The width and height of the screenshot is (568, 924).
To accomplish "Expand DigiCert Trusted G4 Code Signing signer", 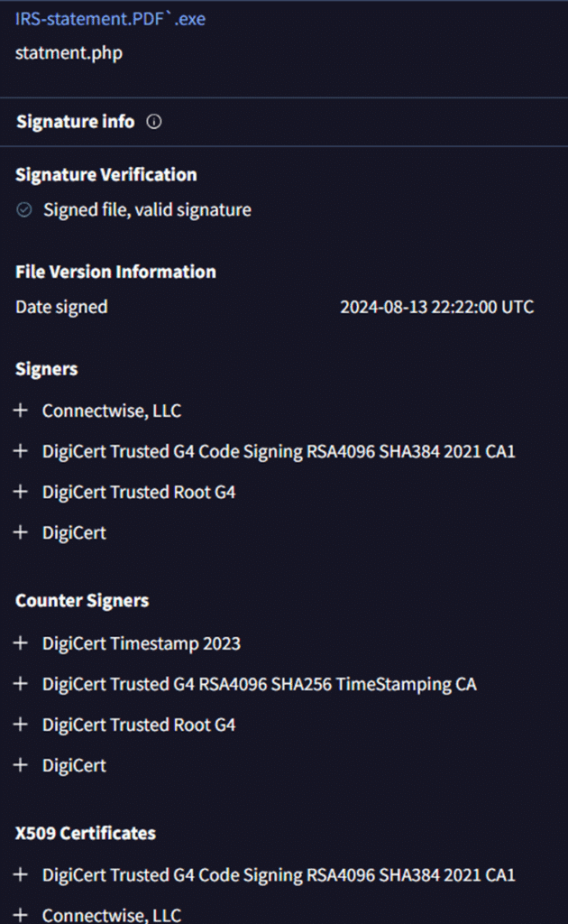I will pyautogui.click(x=21, y=451).
